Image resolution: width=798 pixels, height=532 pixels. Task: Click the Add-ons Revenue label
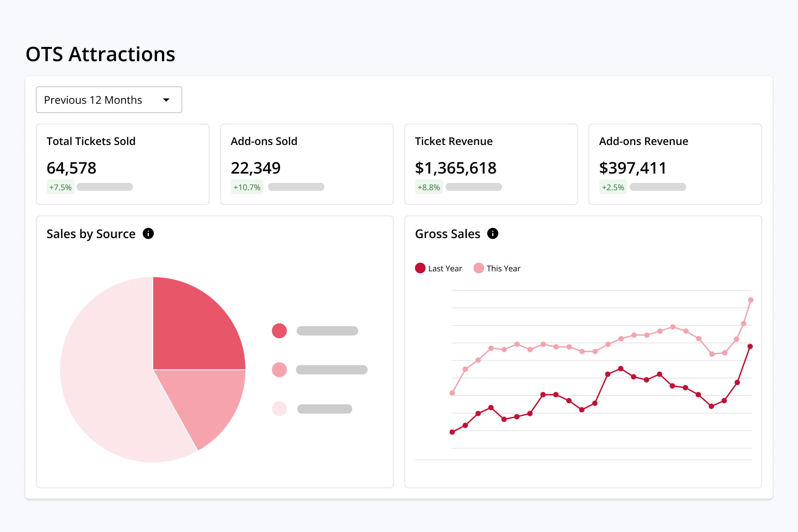click(644, 141)
